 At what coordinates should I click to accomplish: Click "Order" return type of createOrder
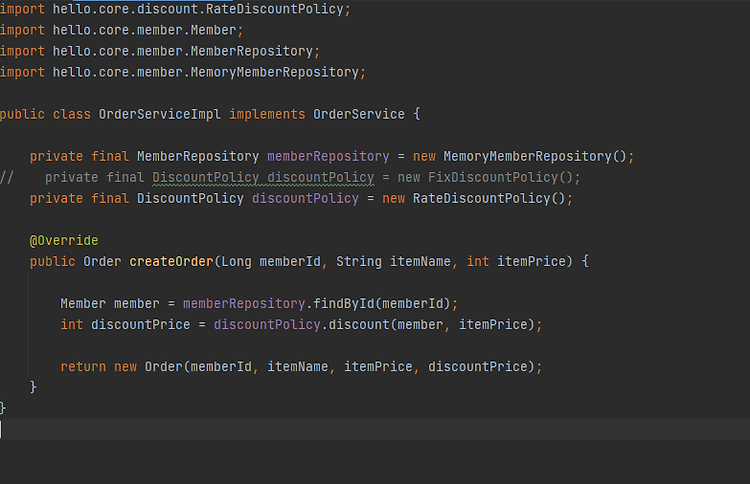(x=102, y=262)
